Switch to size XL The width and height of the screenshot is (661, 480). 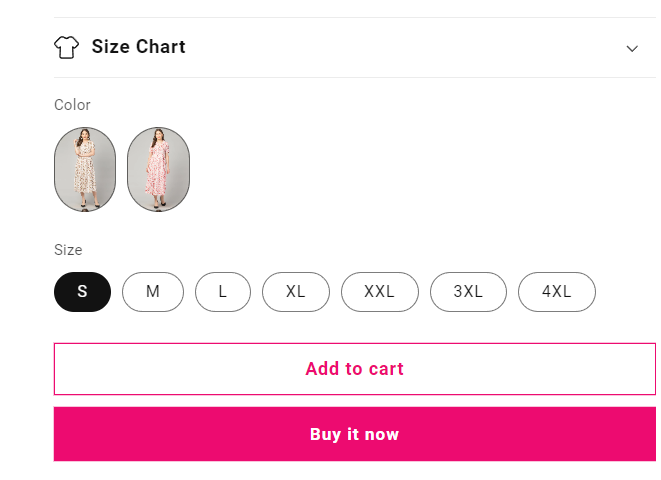296,292
